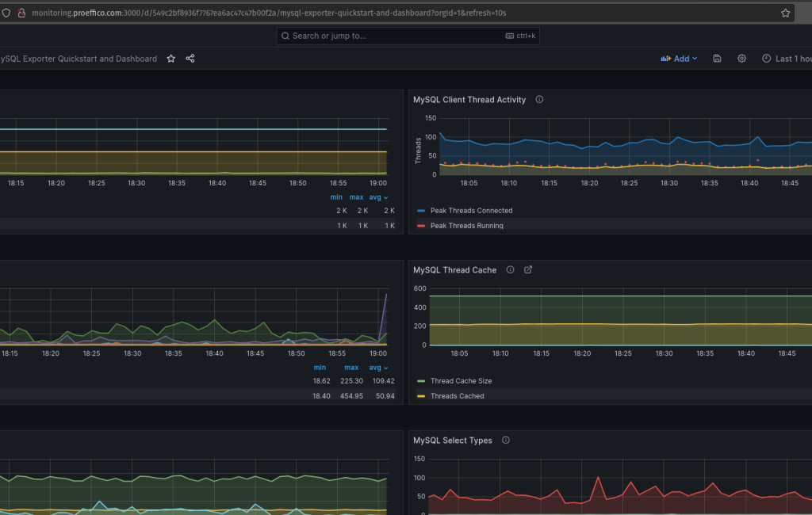The image size is (812, 515).
Task: Show info for MySQL Client Thread Activity
Action: pos(539,100)
